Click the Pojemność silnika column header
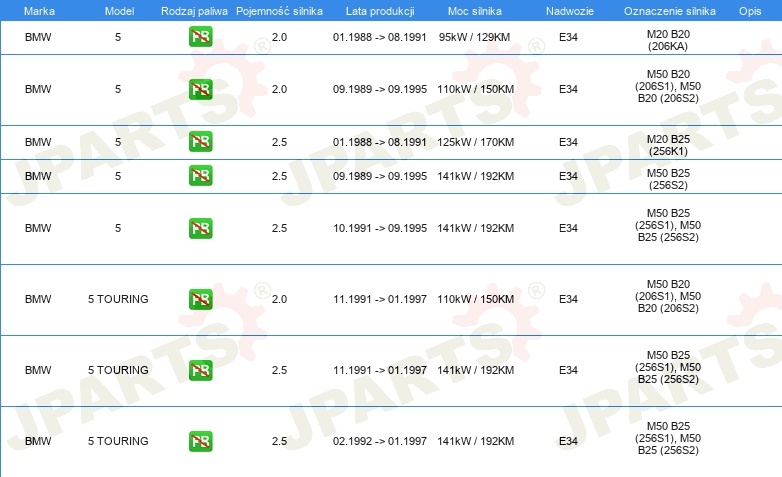The height and width of the screenshot is (477, 782). (279, 11)
